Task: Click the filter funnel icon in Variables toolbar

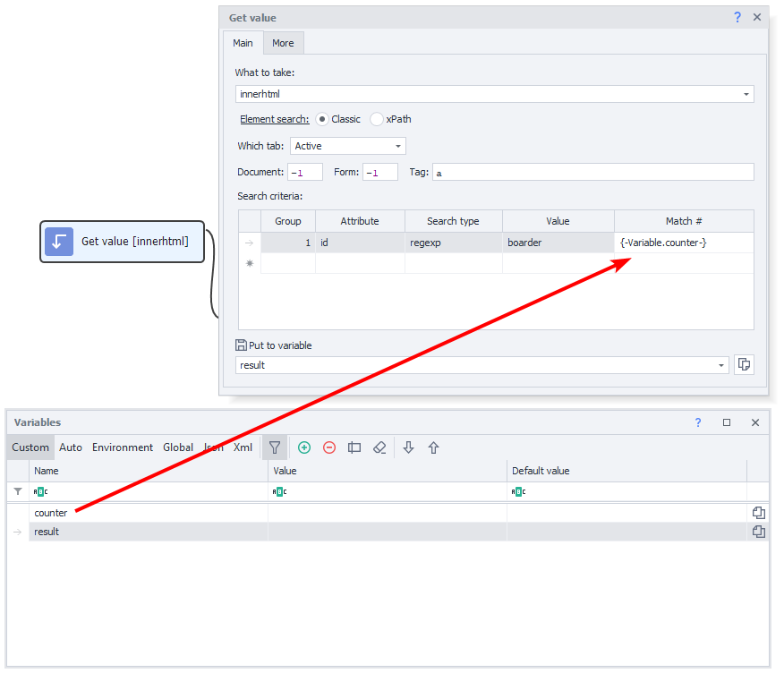Action: 275,447
